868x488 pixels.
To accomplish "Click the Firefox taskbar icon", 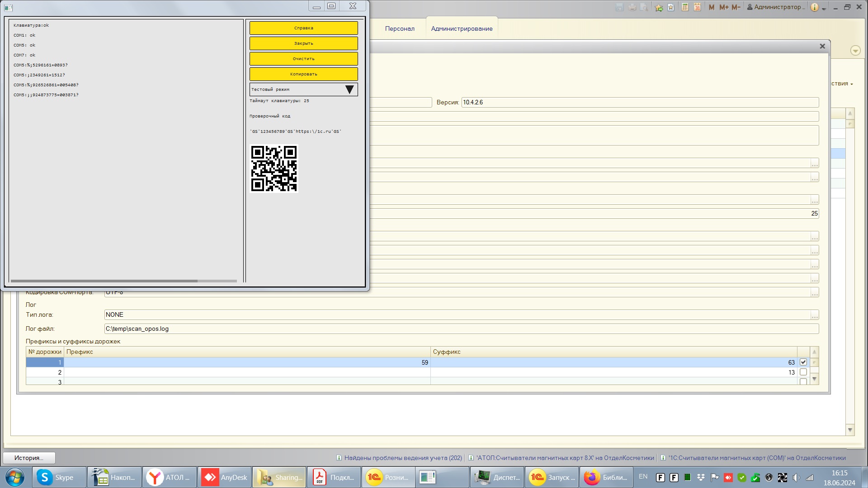I will click(x=606, y=477).
